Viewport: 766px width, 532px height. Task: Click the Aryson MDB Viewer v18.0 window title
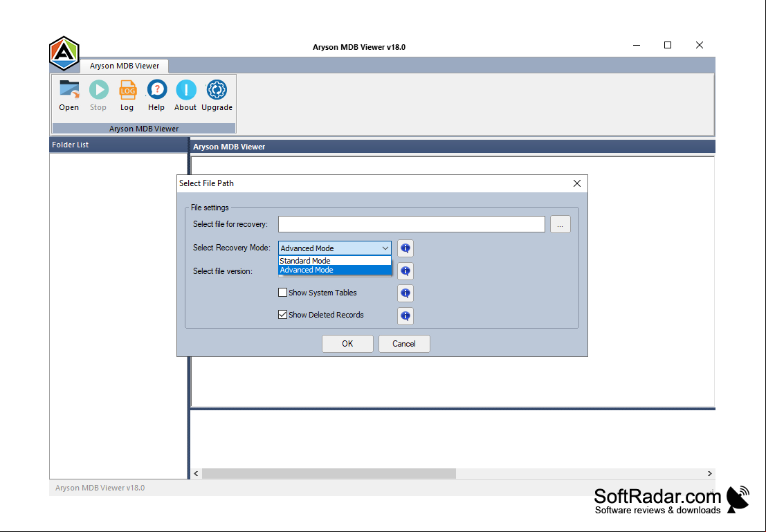359,47
